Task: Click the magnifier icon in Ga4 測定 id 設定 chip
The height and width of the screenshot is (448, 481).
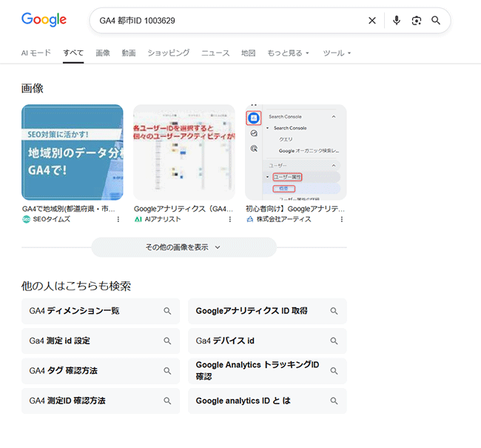Action: pyautogui.click(x=167, y=341)
